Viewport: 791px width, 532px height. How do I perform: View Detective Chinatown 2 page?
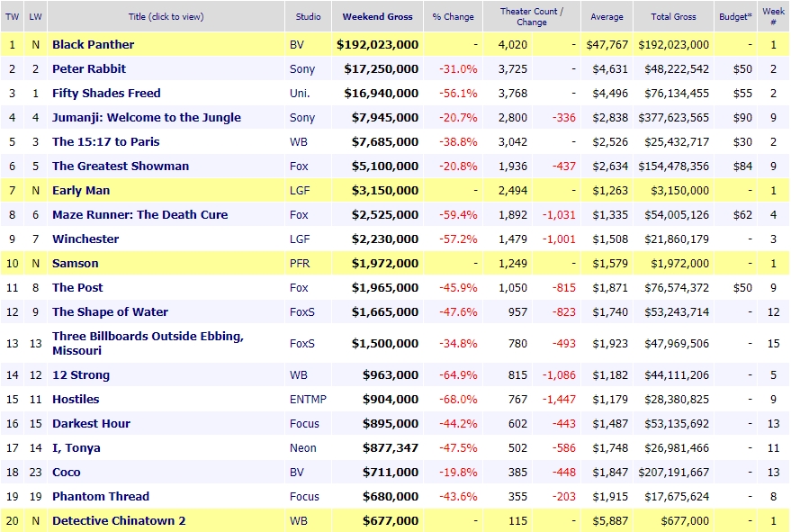point(119,520)
